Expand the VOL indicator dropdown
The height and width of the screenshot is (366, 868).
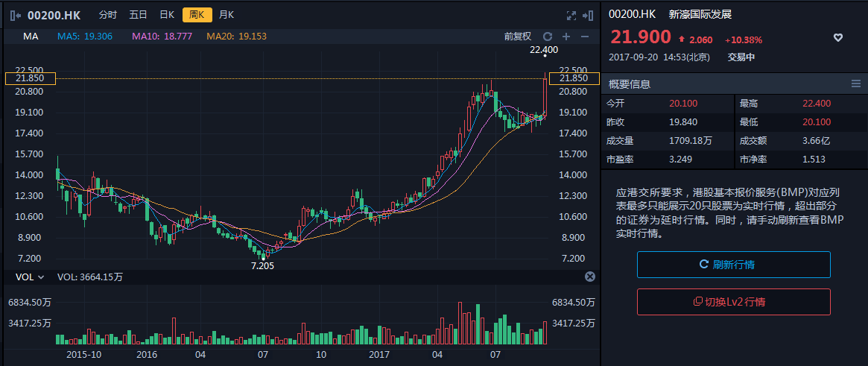tap(30, 277)
